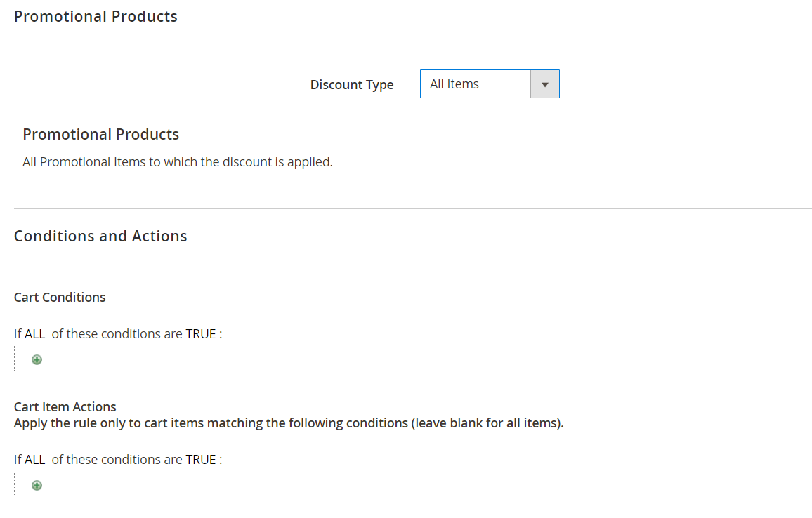Click the Cart Conditions heading
Image resolution: width=812 pixels, height=518 pixels.
click(x=60, y=297)
